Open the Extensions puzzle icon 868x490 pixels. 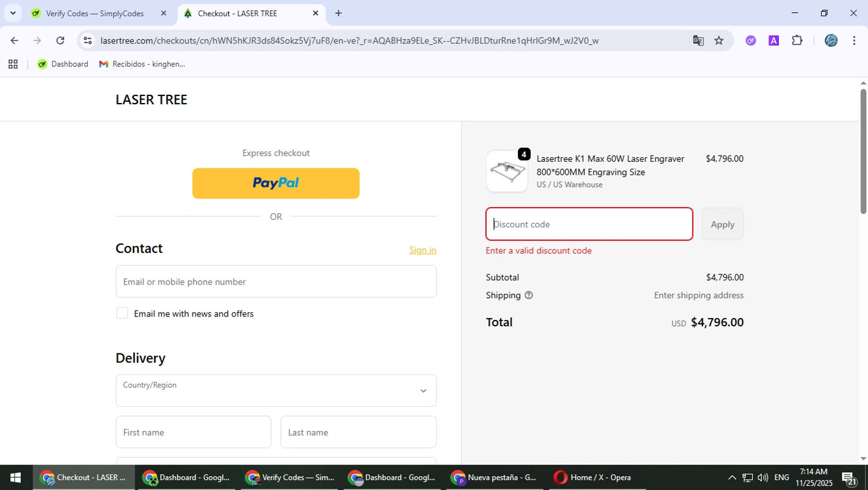coord(797,40)
